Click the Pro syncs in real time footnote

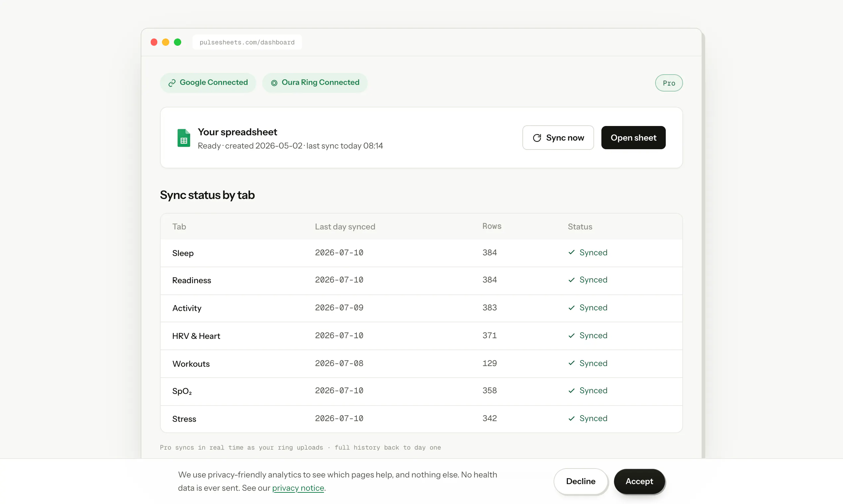pos(300,447)
